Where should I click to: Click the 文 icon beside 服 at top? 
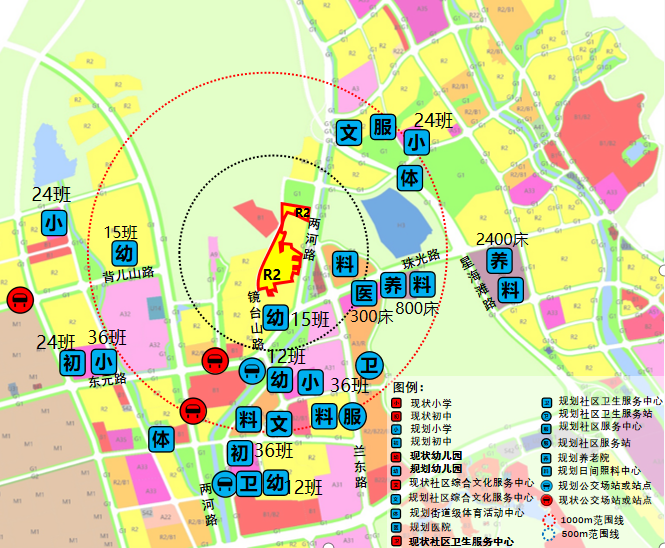(348, 131)
